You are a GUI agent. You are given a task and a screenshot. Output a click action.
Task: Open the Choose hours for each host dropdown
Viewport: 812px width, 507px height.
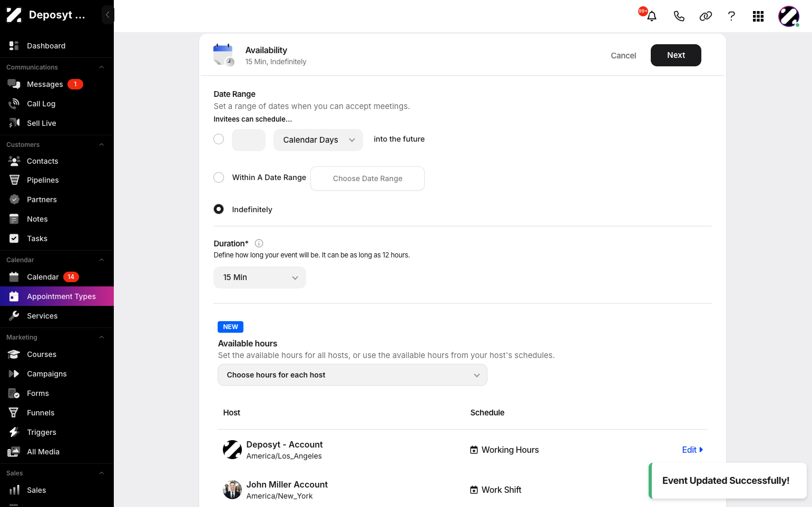click(x=353, y=375)
